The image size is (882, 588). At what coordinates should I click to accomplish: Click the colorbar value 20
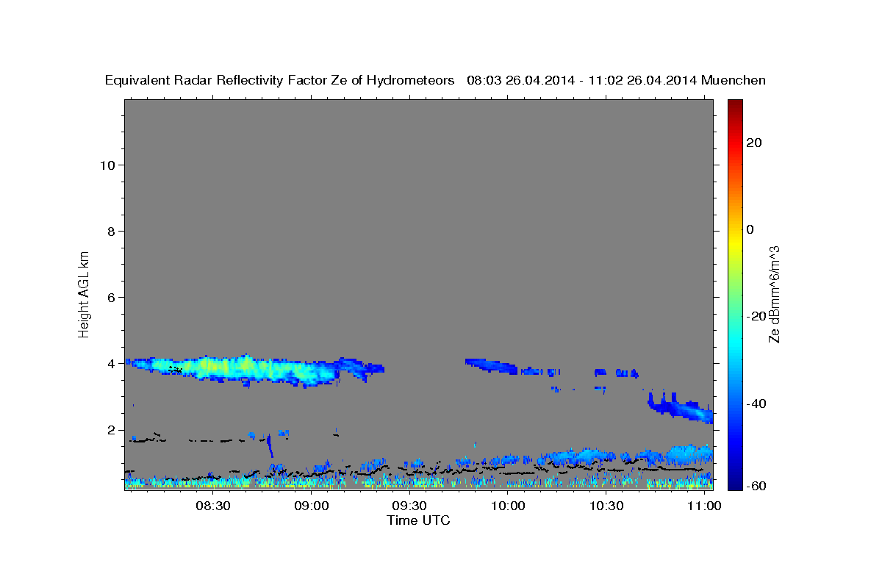point(753,143)
